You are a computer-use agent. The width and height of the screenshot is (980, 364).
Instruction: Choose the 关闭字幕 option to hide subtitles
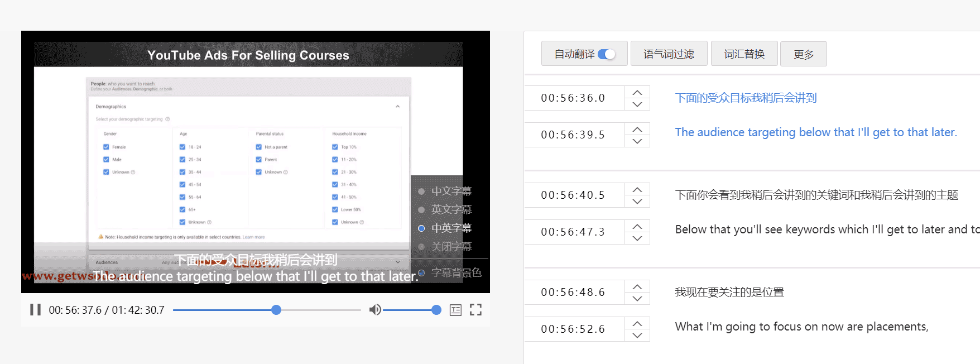tap(422, 247)
